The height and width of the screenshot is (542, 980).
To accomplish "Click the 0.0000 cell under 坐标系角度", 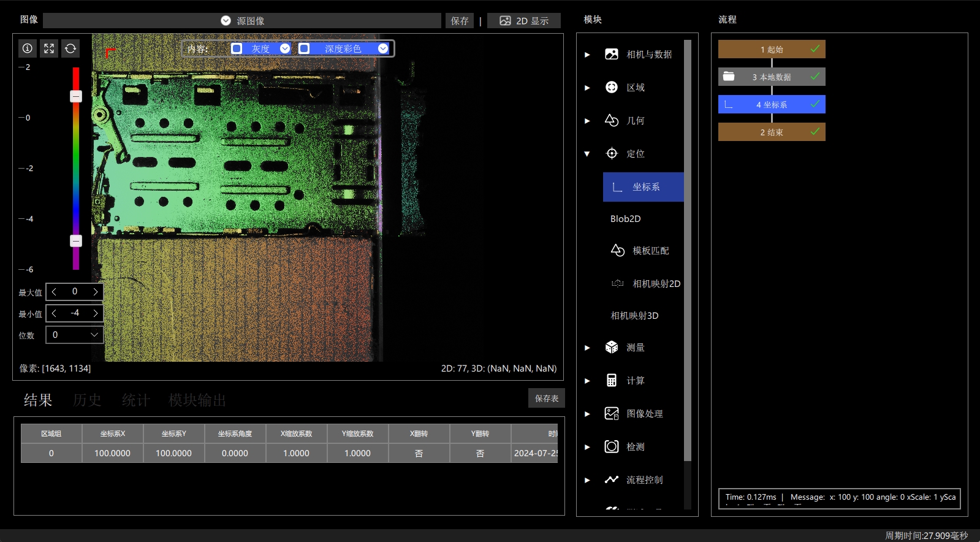I will 235,453.
